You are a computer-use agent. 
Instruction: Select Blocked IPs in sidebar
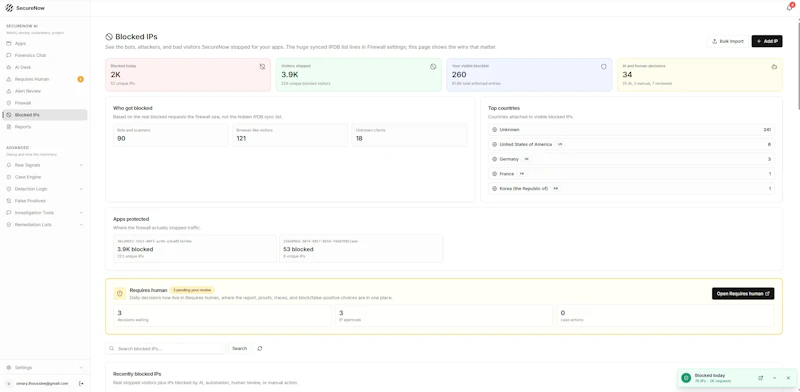tap(45, 115)
